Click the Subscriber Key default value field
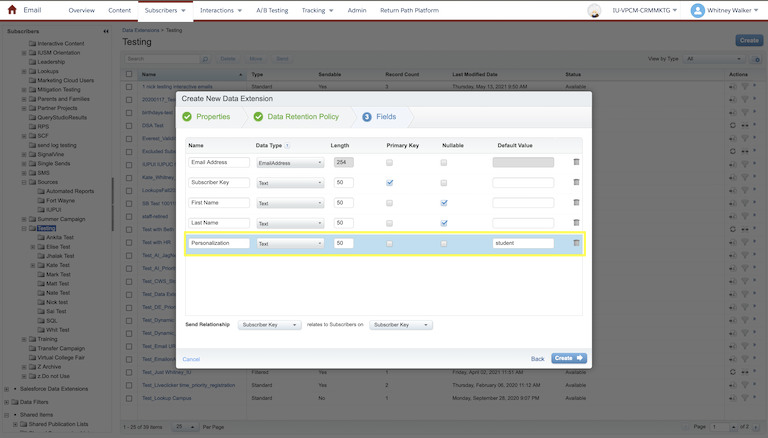 click(x=523, y=182)
